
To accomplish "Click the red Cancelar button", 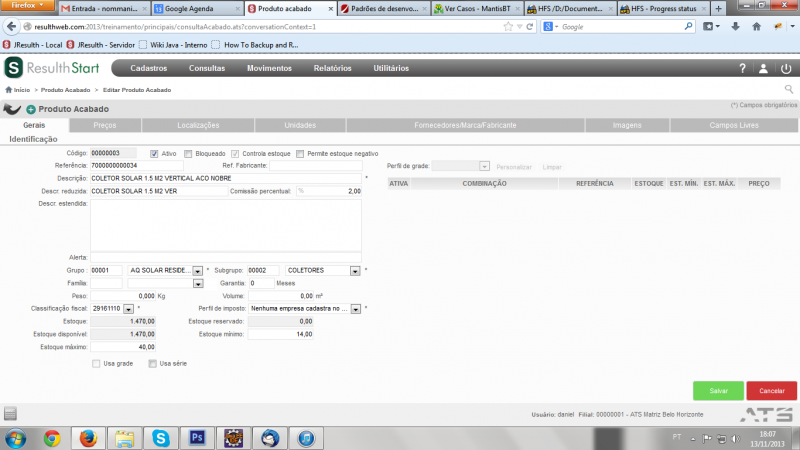I will click(771, 391).
